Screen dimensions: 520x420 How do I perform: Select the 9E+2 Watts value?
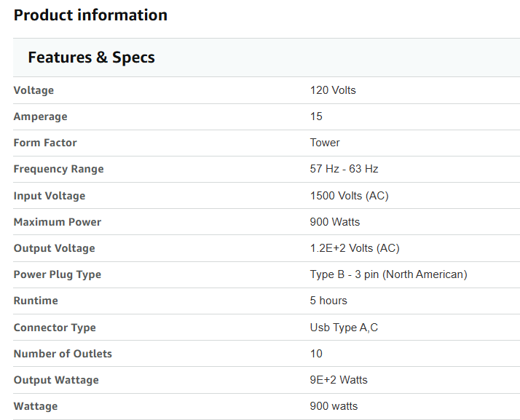339,379
